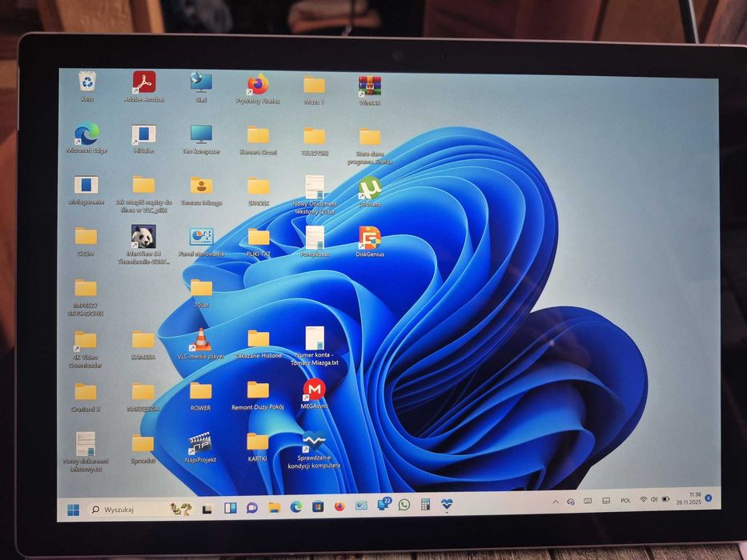Click the Wyszukaj taskbar search box
747x560 pixels.
(x=142, y=509)
